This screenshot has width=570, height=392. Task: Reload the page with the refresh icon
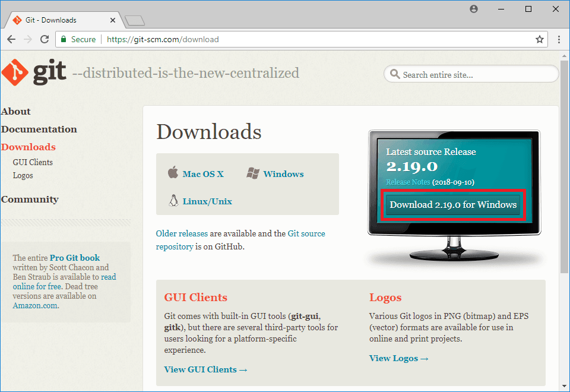(x=45, y=39)
